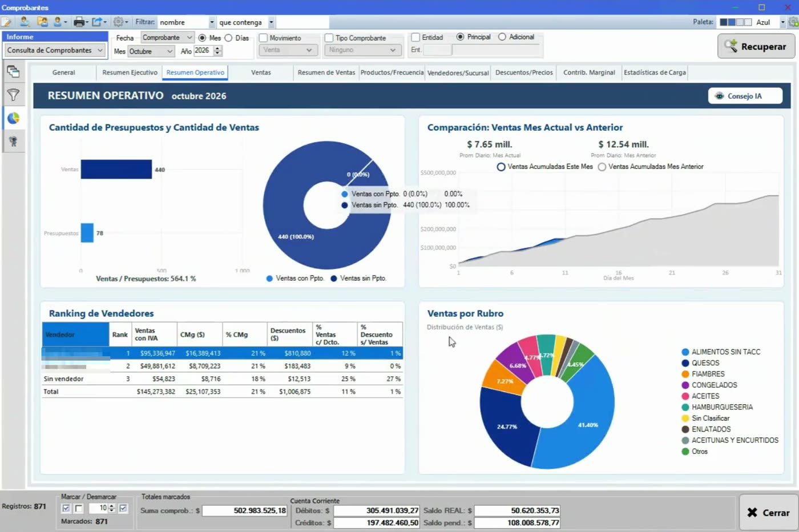Enable the Tipo Comprobante checkbox
799x532 pixels.
(329, 38)
